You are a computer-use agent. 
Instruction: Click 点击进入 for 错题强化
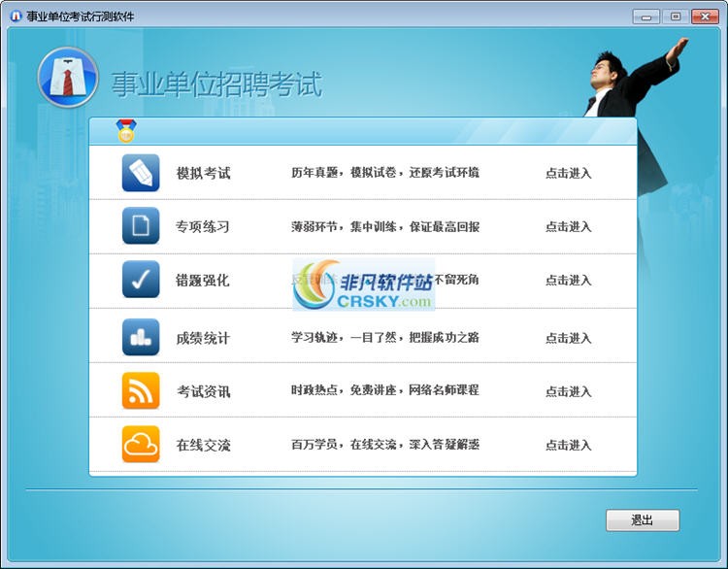click(568, 280)
